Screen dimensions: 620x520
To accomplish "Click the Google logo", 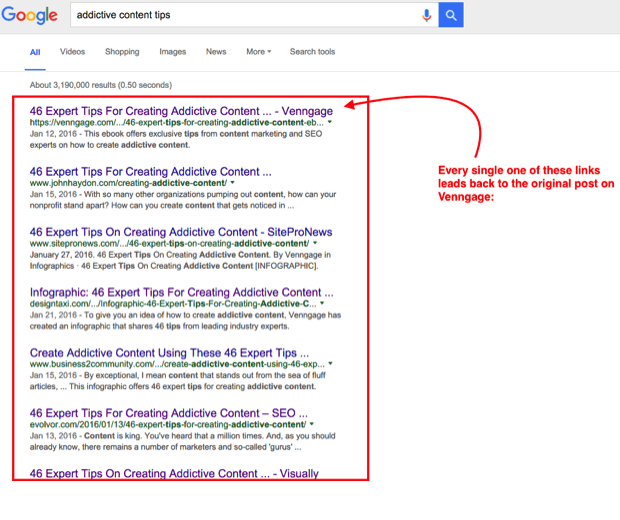I will (x=33, y=16).
